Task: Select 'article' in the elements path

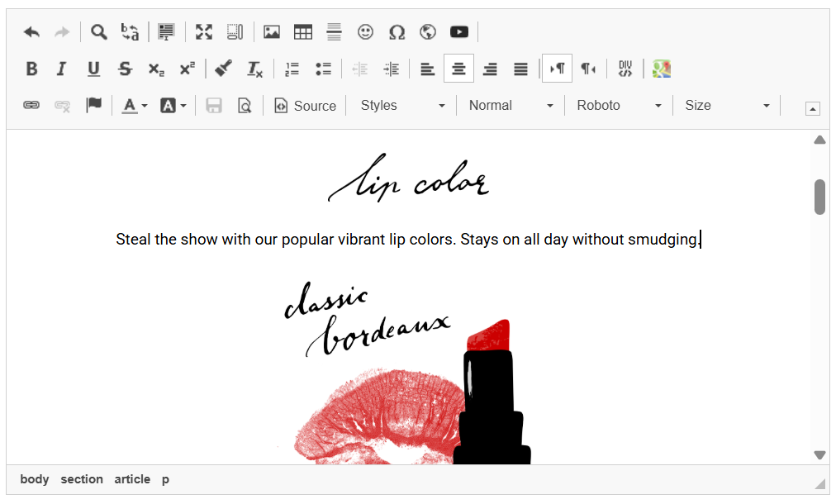Action: click(x=132, y=479)
